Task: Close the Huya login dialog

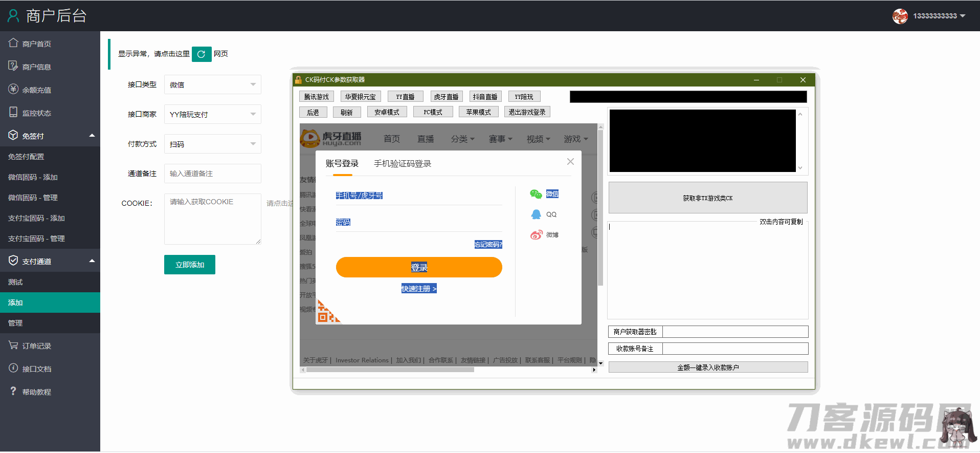Action: coord(570,162)
